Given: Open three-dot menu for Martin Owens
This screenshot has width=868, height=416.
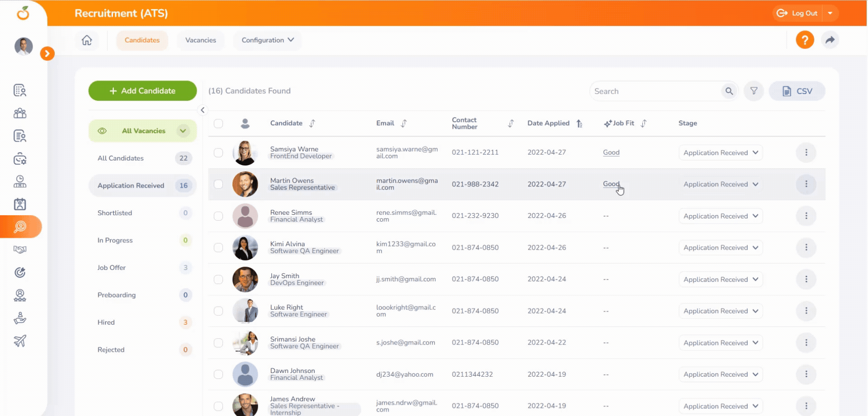Looking at the screenshot, I should 806,184.
